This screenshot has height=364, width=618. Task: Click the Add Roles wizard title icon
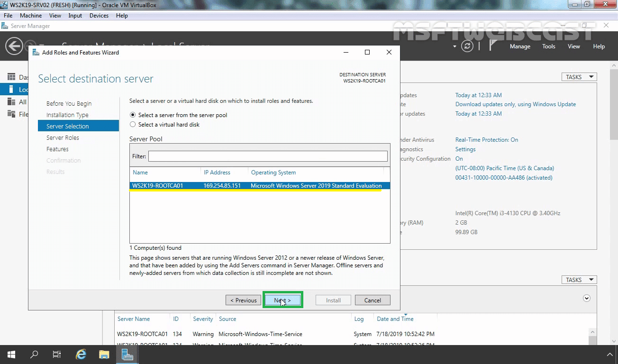(x=36, y=53)
